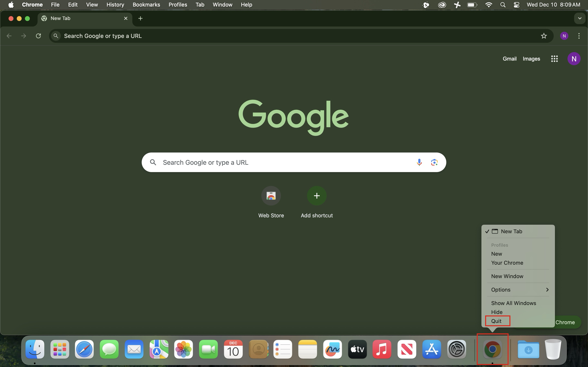Viewport: 588px width, 367px height.
Task: Open the Gmail link
Action: coord(509,59)
